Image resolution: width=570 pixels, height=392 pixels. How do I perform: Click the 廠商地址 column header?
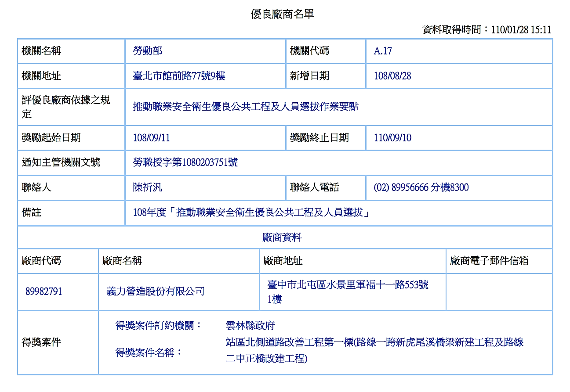coord(352,261)
